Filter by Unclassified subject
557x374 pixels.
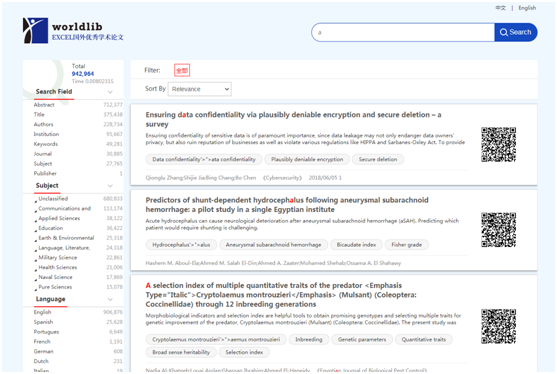(x=53, y=199)
